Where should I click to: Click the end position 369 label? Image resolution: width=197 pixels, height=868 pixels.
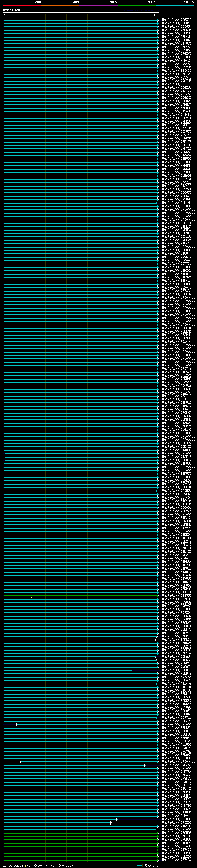(x=155, y=15)
